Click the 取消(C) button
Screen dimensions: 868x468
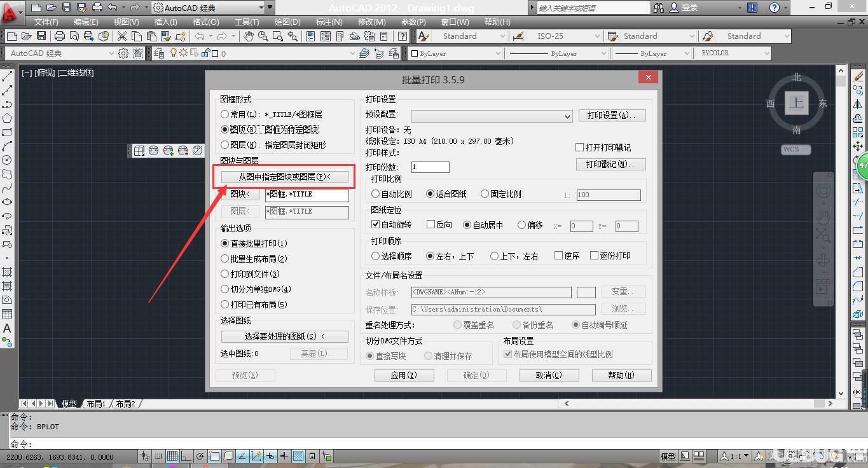click(549, 375)
